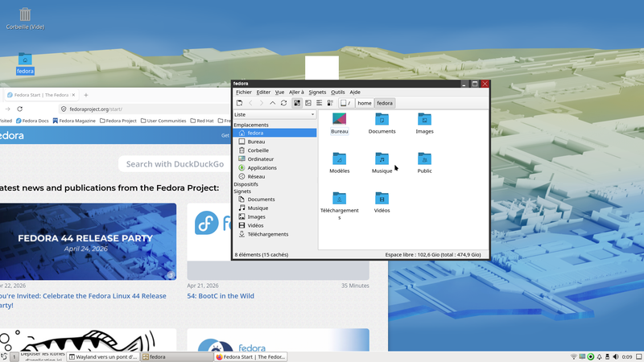Go up to parent folder
644x362 pixels.
click(272, 103)
